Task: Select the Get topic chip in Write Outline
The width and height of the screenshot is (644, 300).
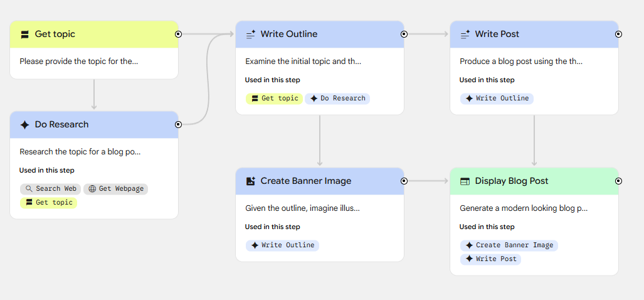Action: (274, 99)
